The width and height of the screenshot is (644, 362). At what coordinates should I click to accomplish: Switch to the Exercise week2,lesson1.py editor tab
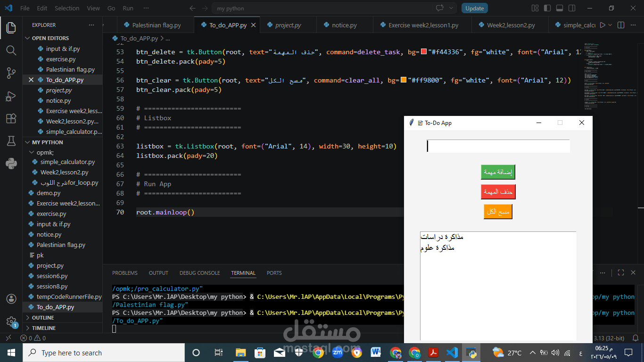(x=423, y=25)
